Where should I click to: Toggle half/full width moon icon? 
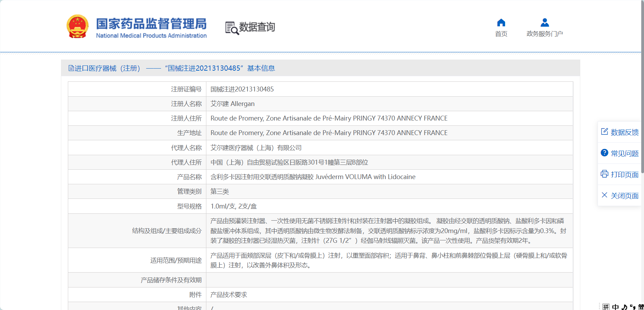(624, 307)
